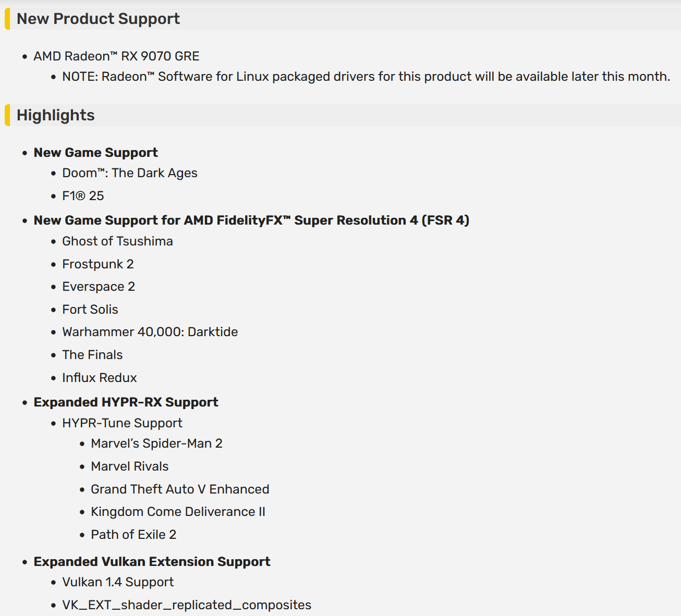Click Grand Theft Auto V Enhanced
Image resolution: width=681 pixels, height=616 pixels.
(x=180, y=489)
